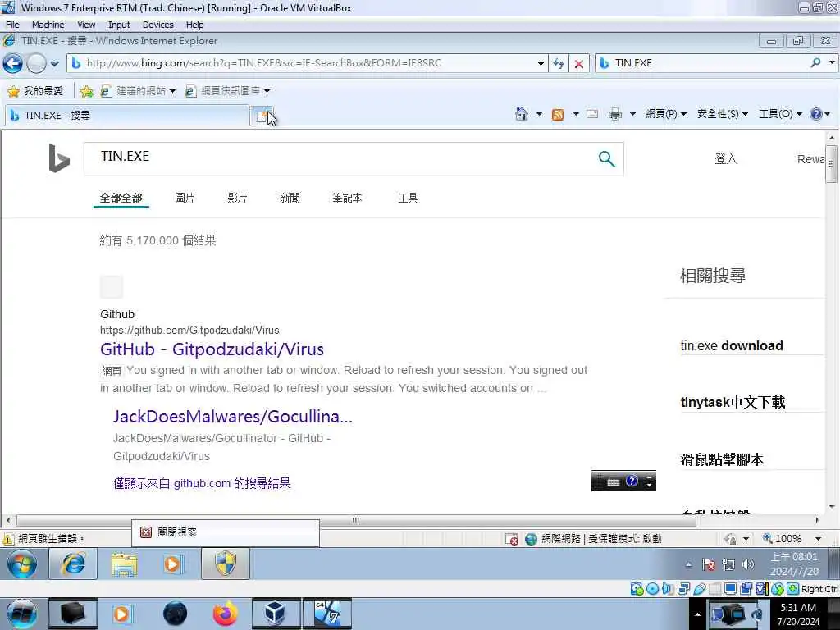The image size is (840, 630).
Task: Click related search tin.exe download
Action: tap(732, 345)
